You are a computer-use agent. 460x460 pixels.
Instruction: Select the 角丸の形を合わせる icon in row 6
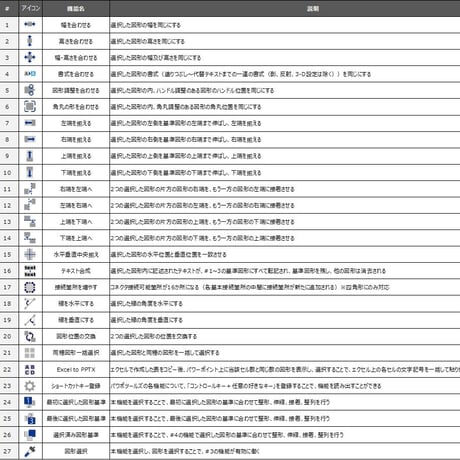(x=30, y=106)
